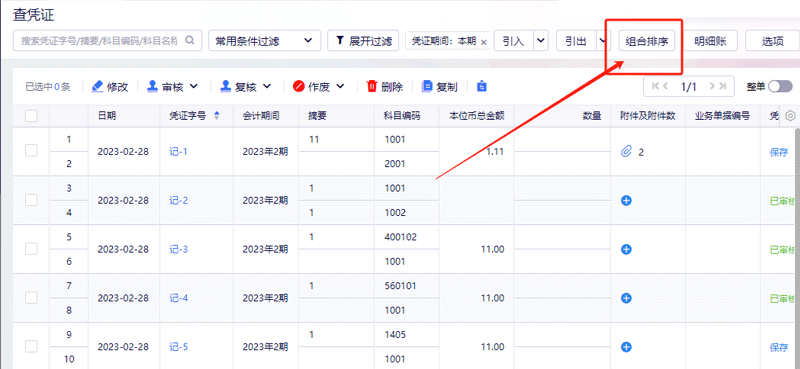Select the checkbox for voucher 记-4
Viewport: 800px width, 369px height.
point(31,298)
